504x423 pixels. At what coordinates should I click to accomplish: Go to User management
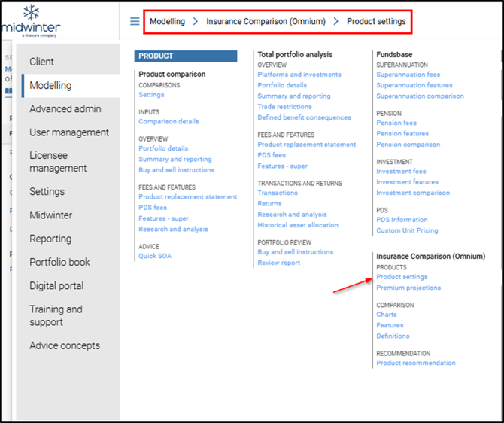[69, 132]
